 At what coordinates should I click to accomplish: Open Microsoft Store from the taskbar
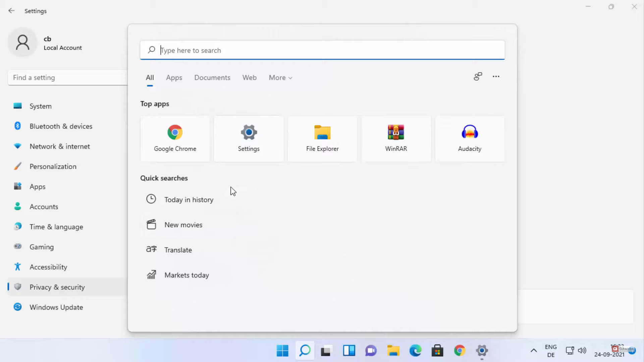coord(437,351)
